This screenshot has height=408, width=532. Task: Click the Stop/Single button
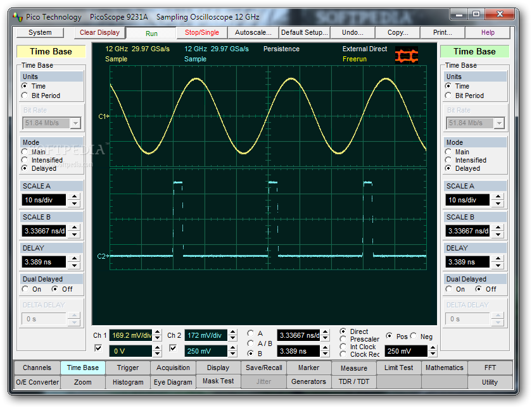coord(202,32)
